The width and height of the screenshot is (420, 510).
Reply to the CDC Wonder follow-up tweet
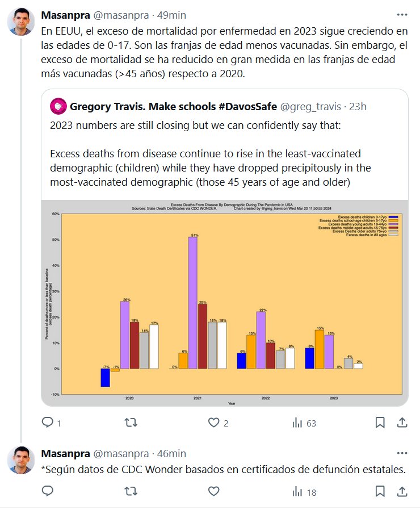point(48,492)
